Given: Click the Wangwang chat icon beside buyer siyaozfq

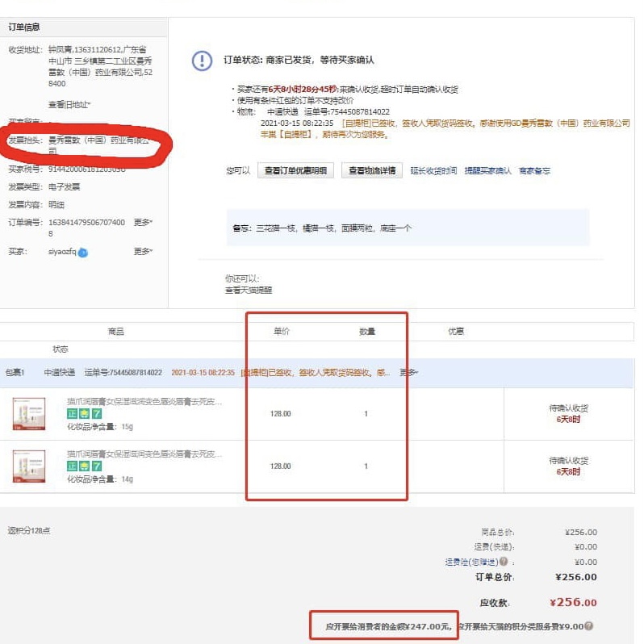Looking at the screenshot, I should [83, 253].
